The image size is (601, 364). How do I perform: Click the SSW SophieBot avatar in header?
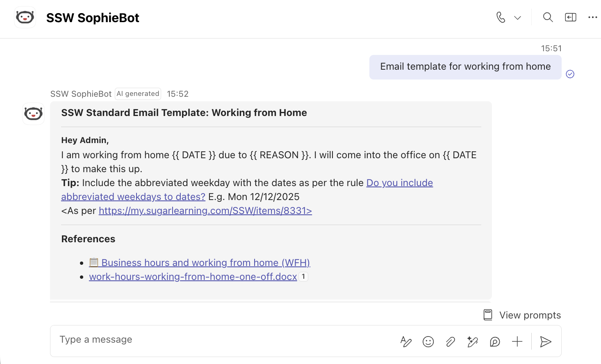coord(25,17)
